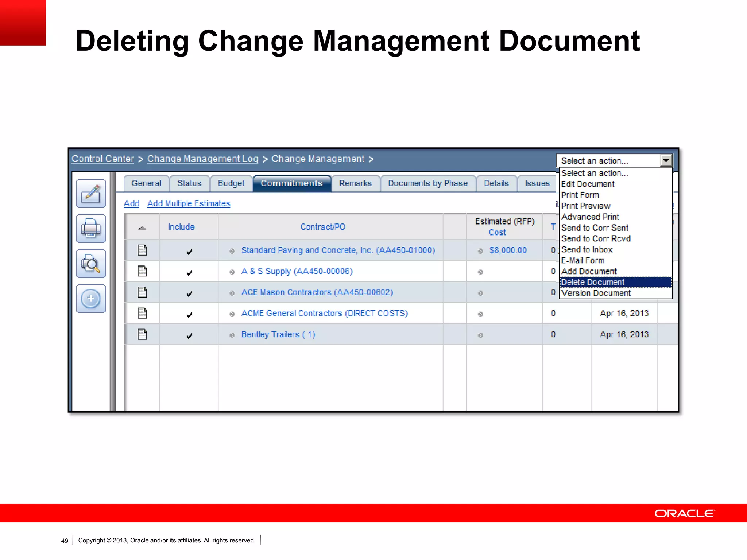This screenshot has height=560, width=747.
Task: Click the Print Preview magnifier sidebar icon
Action: pyautogui.click(x=91, y=264)
